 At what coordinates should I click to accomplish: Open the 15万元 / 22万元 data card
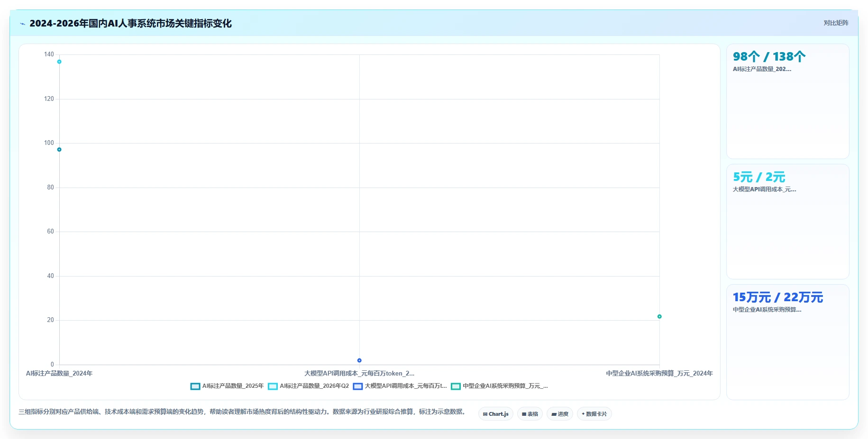[x=787, y=342]
